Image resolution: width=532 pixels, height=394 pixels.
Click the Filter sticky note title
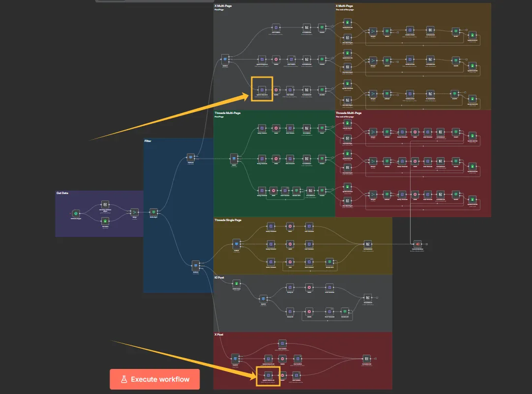click(148, 141)
